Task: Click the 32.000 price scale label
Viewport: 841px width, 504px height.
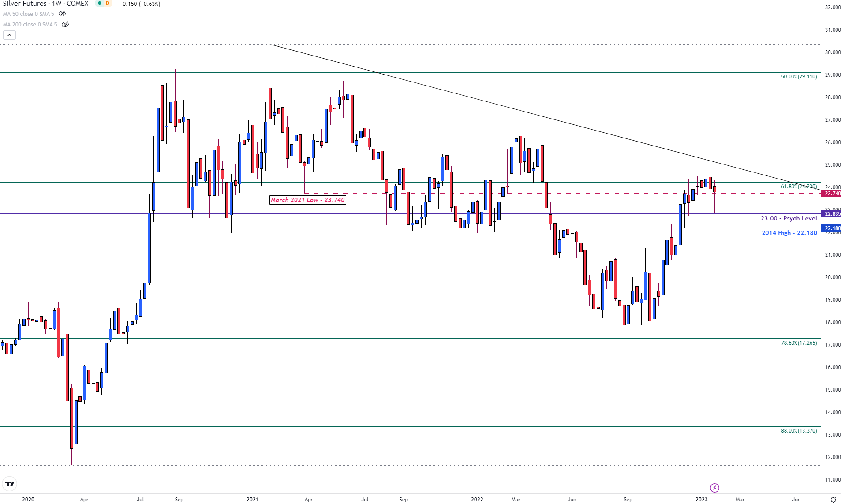Action: tap(833, 7)
